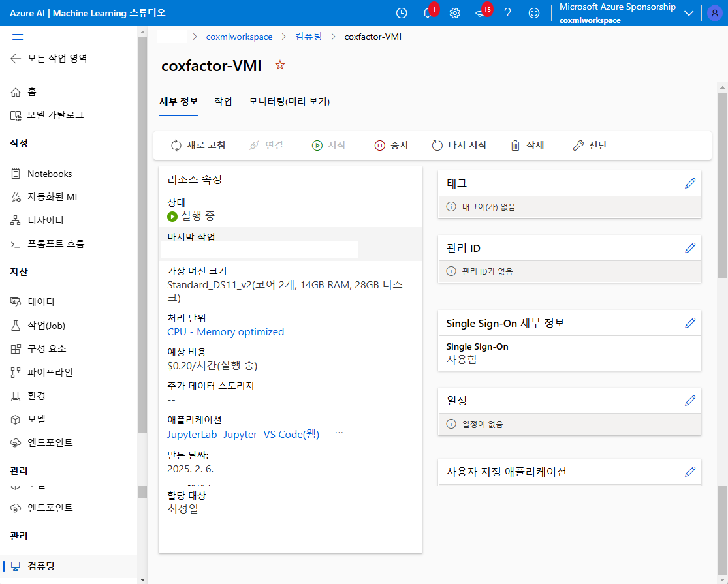Run diagnostics with 진단 button
Viewport: 728px width, 584px height.
click(590, 146)
